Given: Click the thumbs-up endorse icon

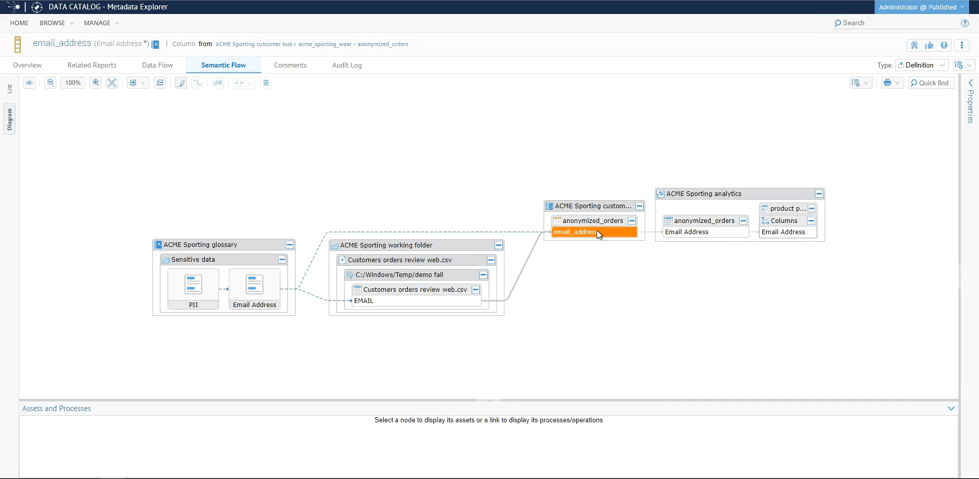Looking at the screenshot, I should pos(929,45).
